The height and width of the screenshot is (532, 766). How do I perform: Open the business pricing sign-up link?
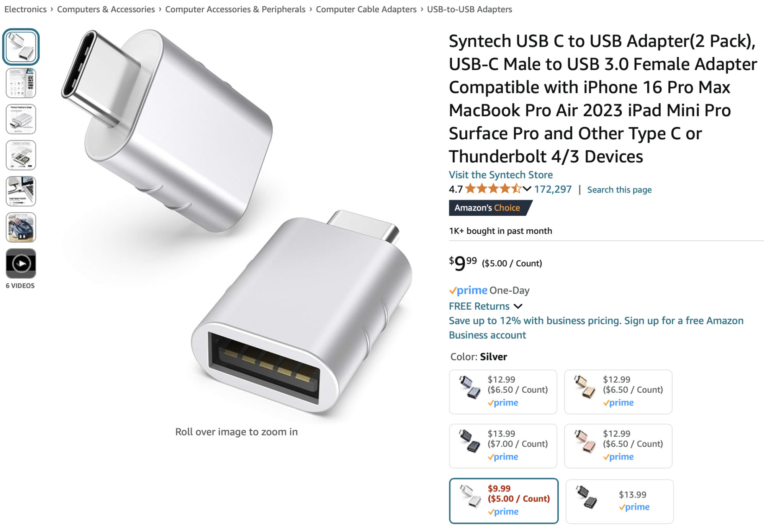[596, 328]
